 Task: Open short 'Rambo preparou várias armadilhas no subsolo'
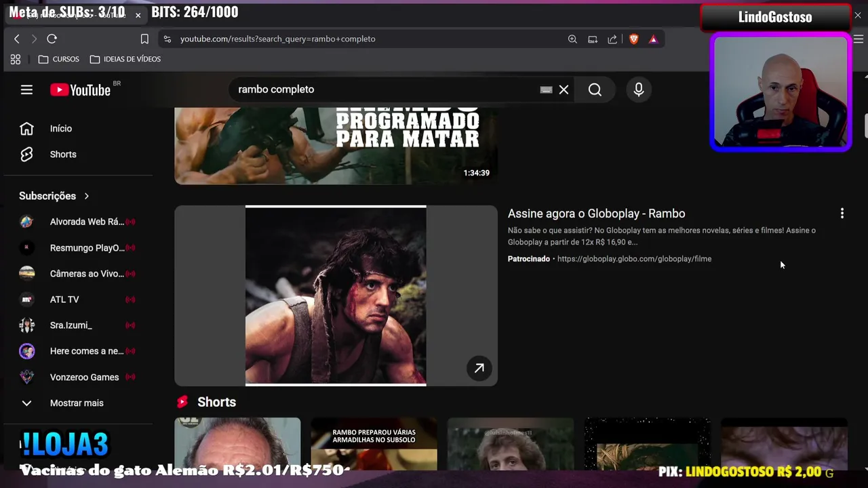[x=374, y=444]
